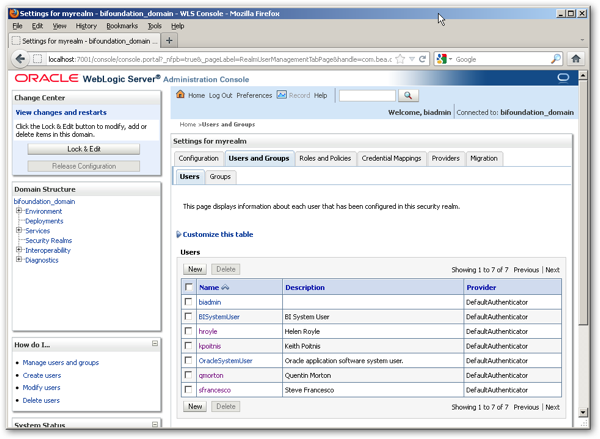This screenshot has height=439, width=600.
Task: Expand Customize this table section
Action: (178, 234)
